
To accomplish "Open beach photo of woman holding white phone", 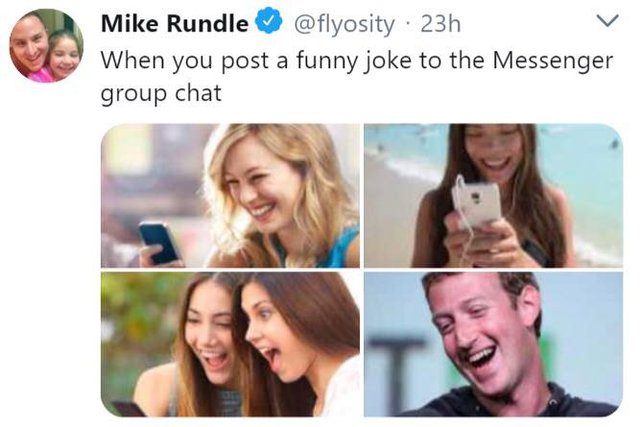I will pyautogui.click(x=493, y=196).
